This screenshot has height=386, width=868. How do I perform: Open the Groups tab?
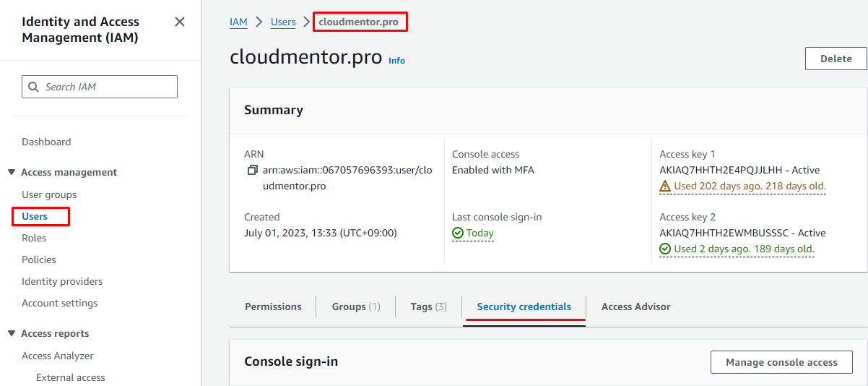[355, 306]
